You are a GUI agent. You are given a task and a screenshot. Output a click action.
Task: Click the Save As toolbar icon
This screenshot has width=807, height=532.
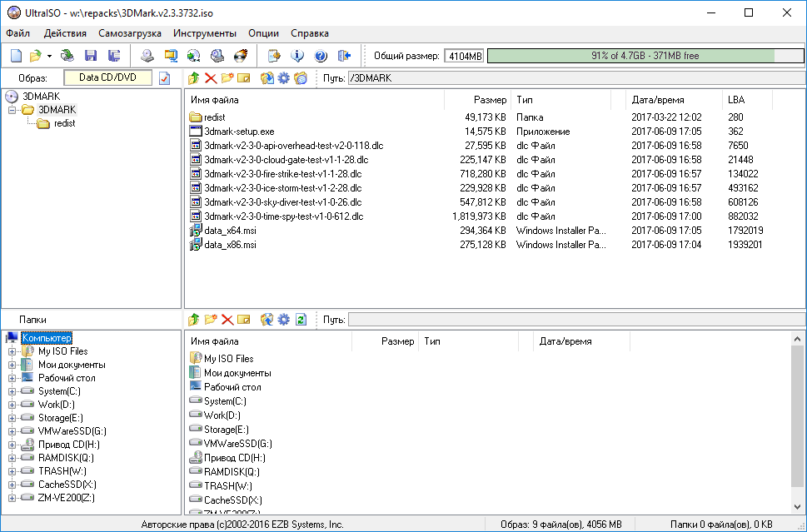(114, 56)
